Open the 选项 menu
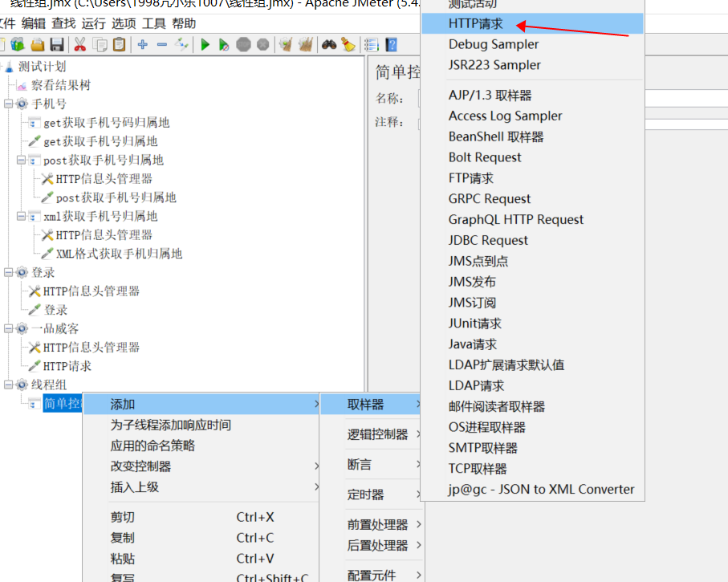The width and height of the screenshot is (728, 582). [124, 23]
